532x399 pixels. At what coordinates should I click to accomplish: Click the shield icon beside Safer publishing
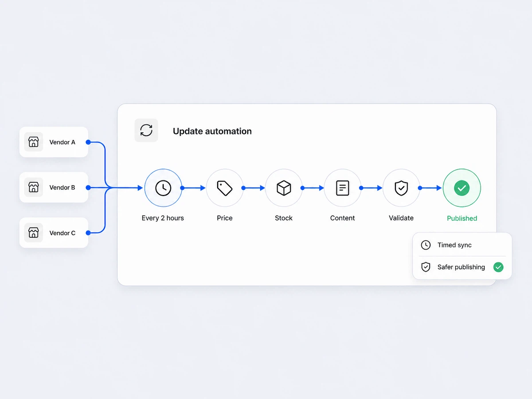click(426, 267)
